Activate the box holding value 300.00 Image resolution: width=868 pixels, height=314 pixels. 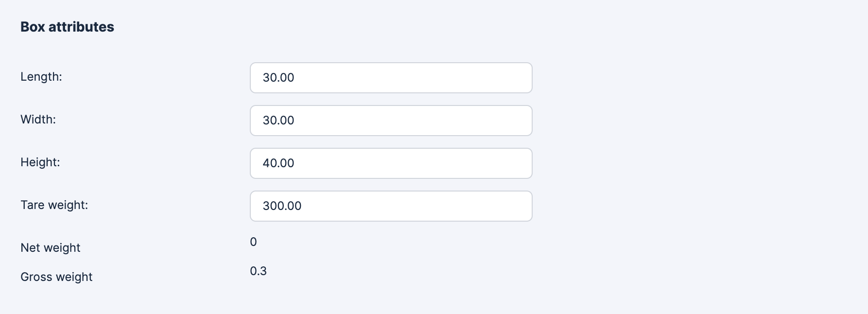[x=391, y=206]
